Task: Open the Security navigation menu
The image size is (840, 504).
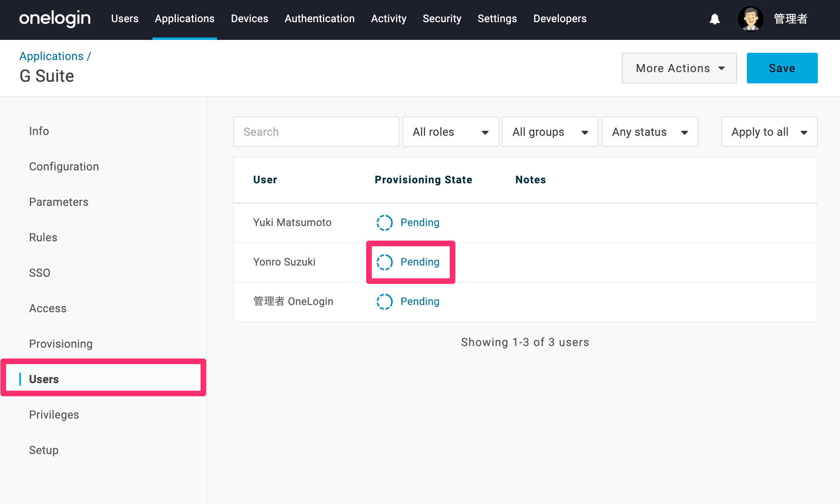Action: pyautogui.click(x=442, y=19)
